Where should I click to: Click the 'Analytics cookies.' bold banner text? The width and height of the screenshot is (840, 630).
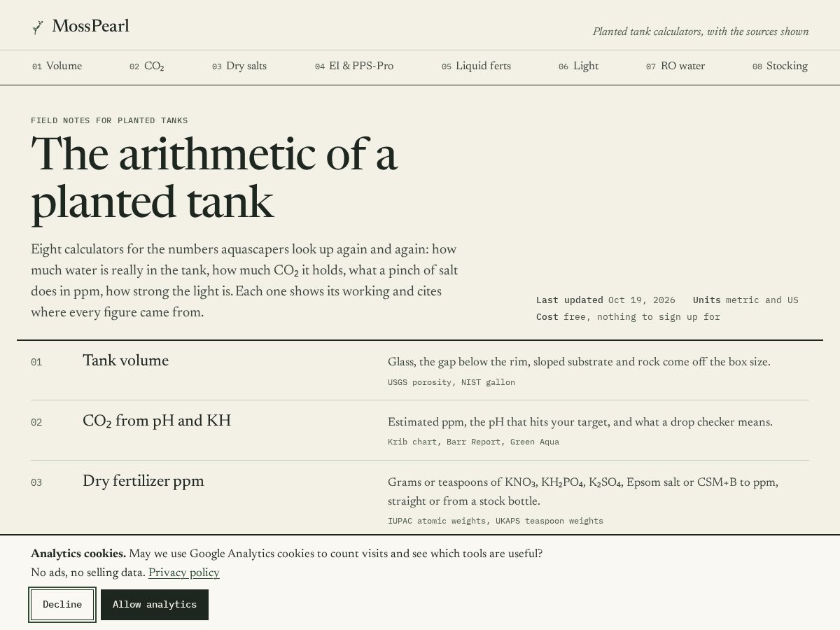(78, 554)
